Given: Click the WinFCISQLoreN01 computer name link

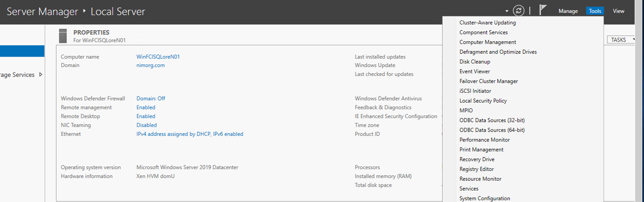Looking at the screenshot, I should pyautogui.click(x=158, y=57).
